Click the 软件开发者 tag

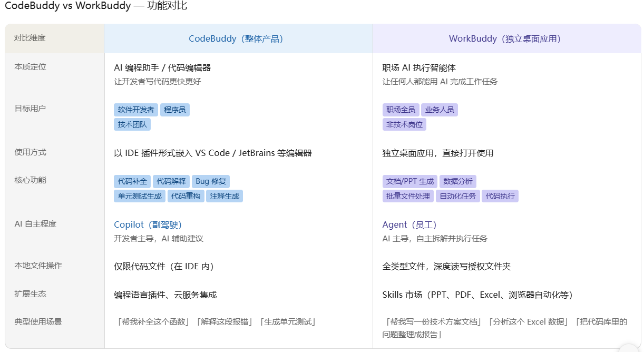click(136, 110)
